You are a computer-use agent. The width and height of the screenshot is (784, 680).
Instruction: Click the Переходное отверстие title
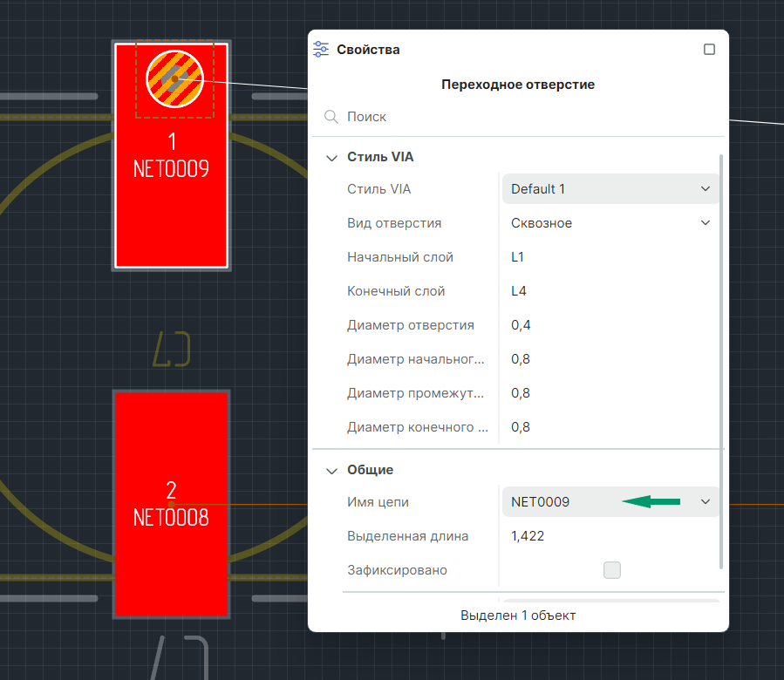(x=518, y=85)
